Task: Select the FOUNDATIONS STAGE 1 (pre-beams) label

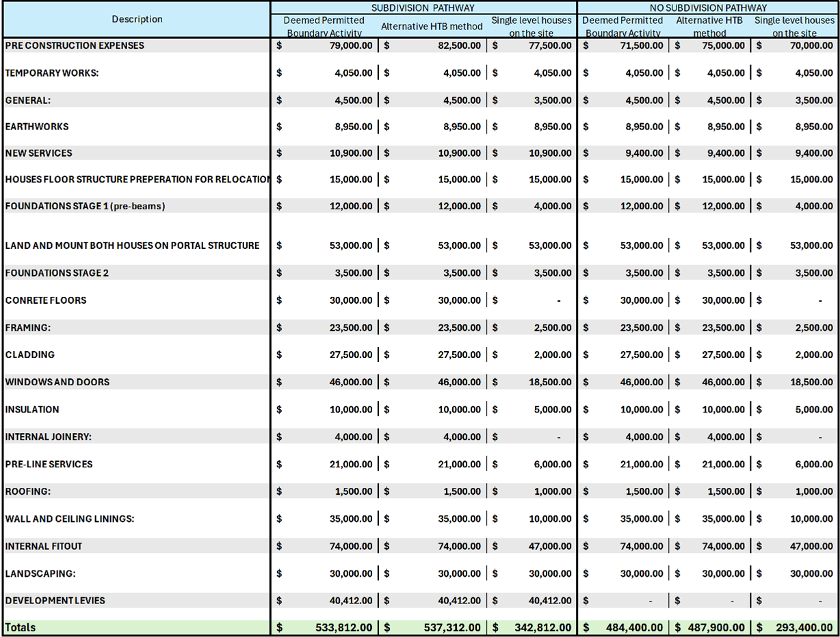Action: 85,206
